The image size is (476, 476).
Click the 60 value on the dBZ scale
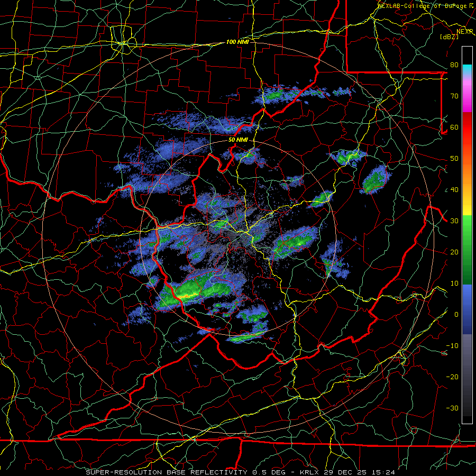454,127
